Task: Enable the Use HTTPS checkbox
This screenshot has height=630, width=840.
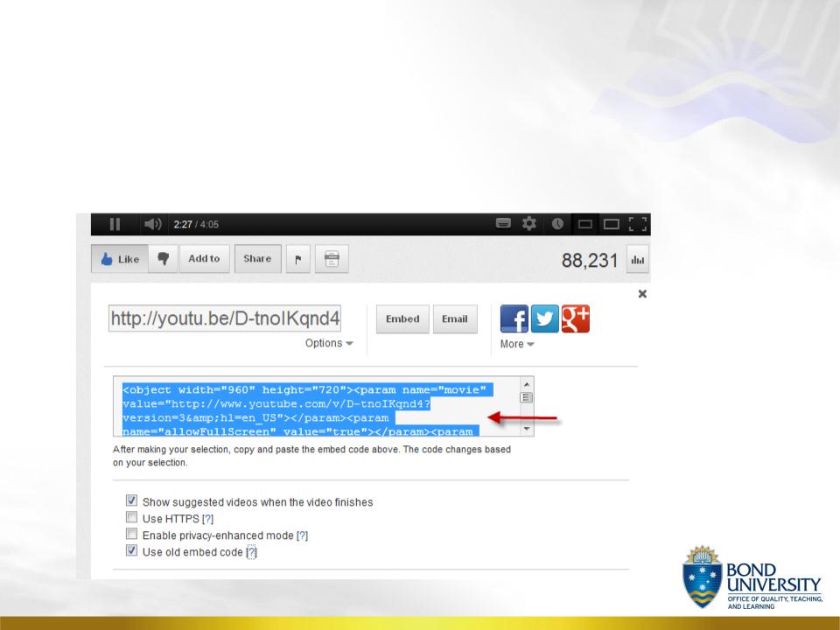Action: coord(132,517)
